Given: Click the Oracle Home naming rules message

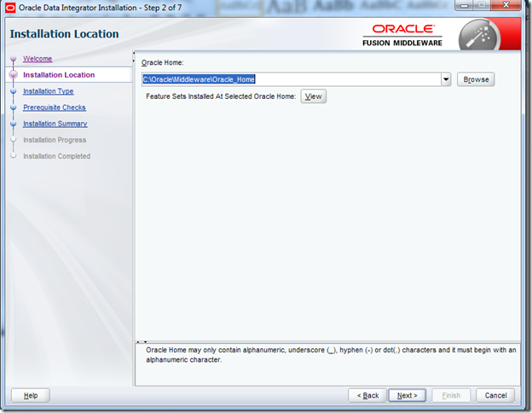Looking at the screenshot, I should pyautogui.click(x=331, y=355).
